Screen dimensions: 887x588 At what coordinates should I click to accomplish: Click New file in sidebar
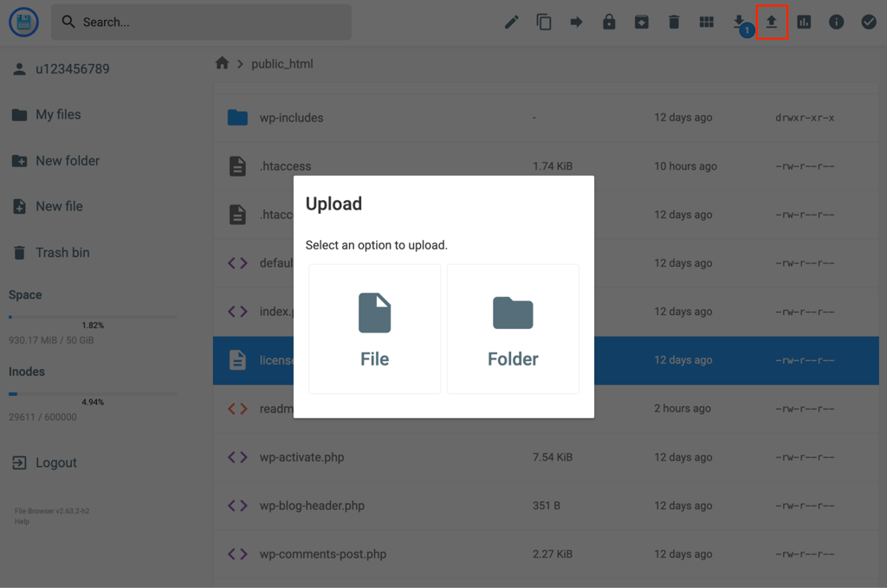click(48, 206)
